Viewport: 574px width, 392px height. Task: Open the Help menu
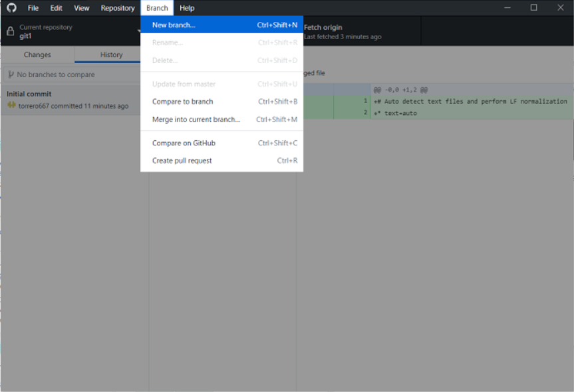click(187, 8)
